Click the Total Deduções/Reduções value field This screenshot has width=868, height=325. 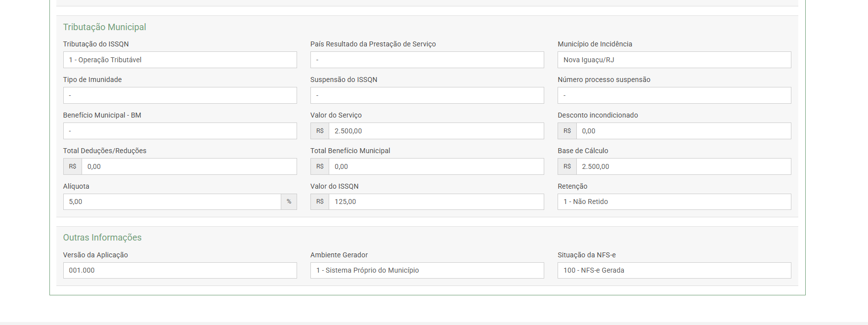189,166
